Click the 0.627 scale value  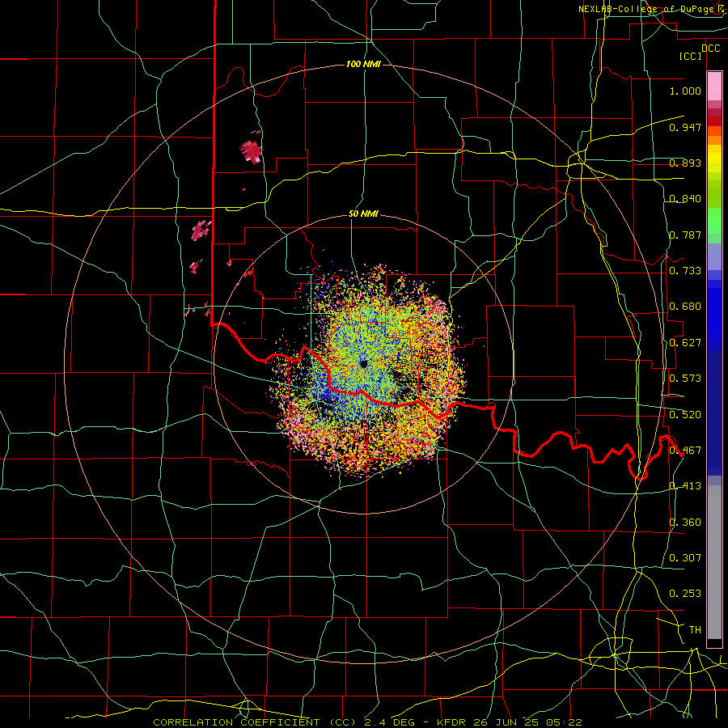(x=685, y=342)
